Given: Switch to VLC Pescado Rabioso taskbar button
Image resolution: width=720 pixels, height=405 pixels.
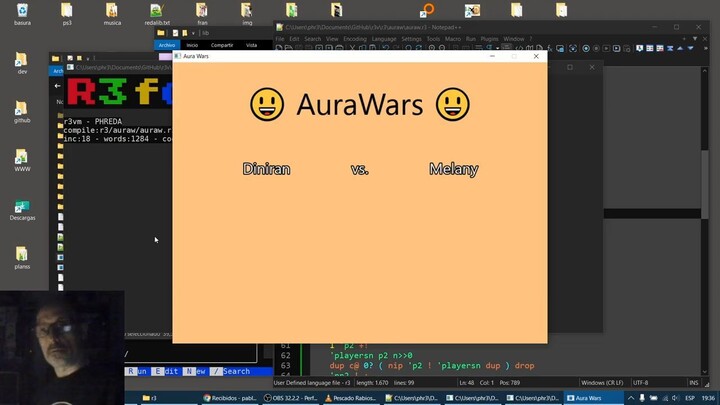Looking at the screenshot, I should tap(351, 398).
